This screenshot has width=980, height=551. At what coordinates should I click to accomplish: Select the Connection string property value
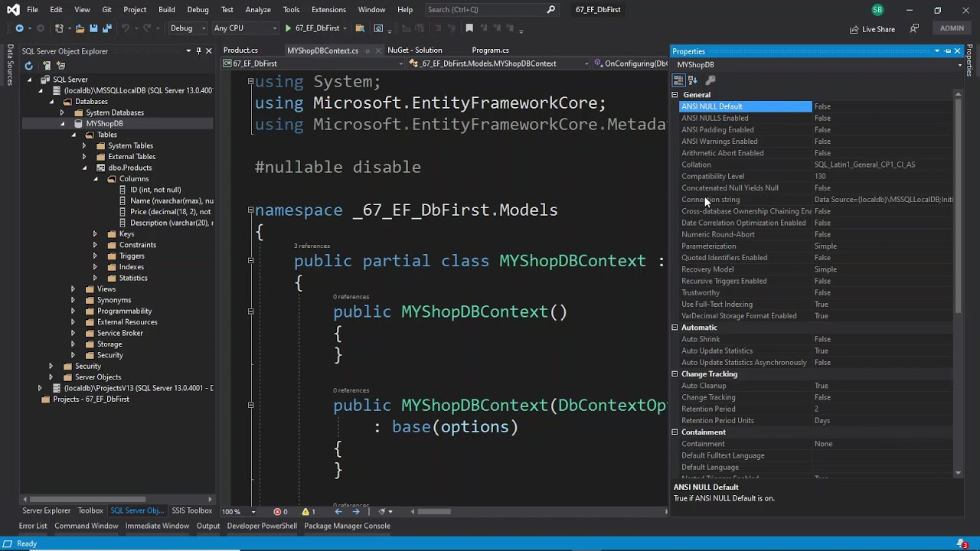(883, 200)
